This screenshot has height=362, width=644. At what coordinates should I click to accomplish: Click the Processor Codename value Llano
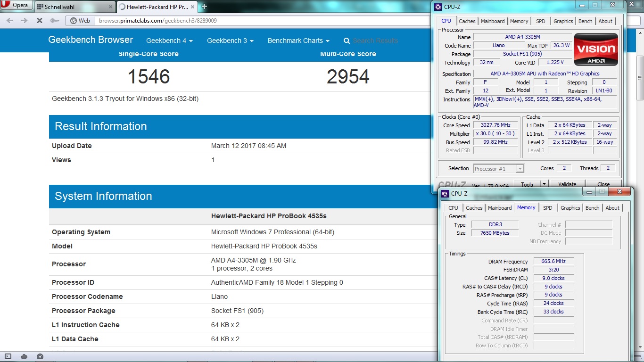pos(219,297)
